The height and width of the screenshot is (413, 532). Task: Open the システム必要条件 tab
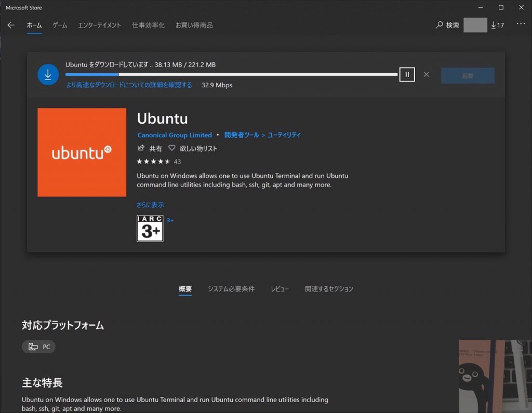click(231, 289)
